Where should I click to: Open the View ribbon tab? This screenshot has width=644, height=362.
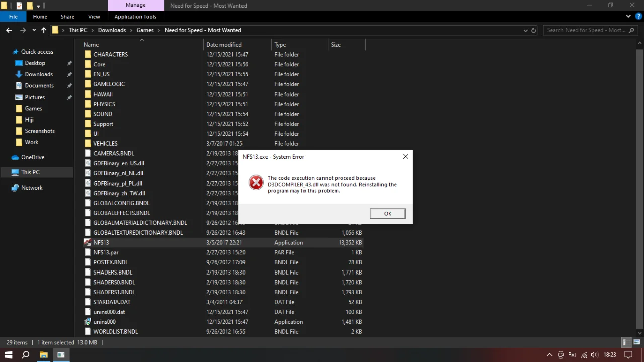(x=94, y=17)
